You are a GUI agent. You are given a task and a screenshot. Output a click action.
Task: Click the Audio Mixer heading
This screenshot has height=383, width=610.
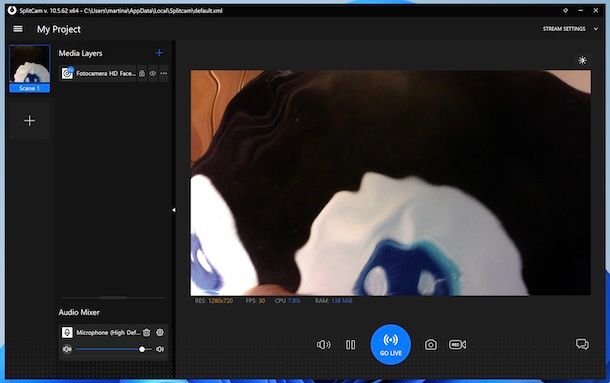[x=79, y=312]
